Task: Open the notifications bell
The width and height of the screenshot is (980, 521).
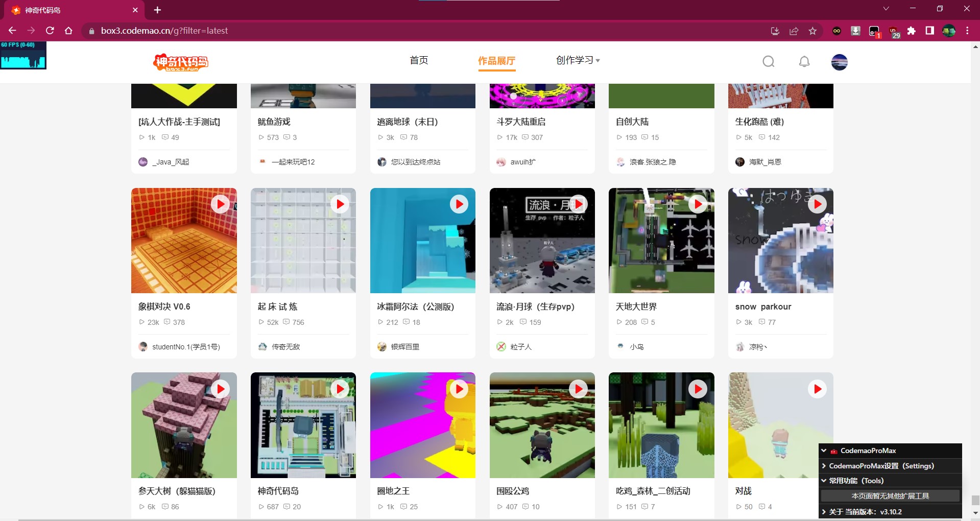Action: click(x=804, y=62)
